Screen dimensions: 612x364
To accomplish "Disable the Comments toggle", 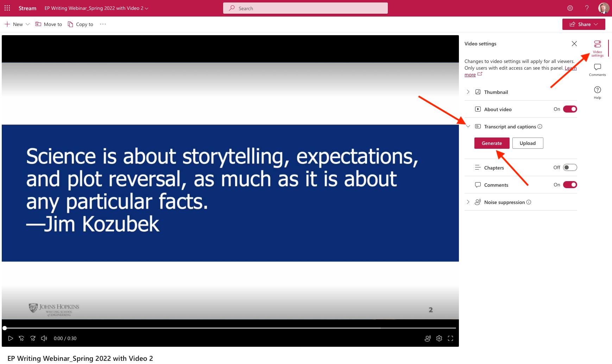I will click(570, 185).
